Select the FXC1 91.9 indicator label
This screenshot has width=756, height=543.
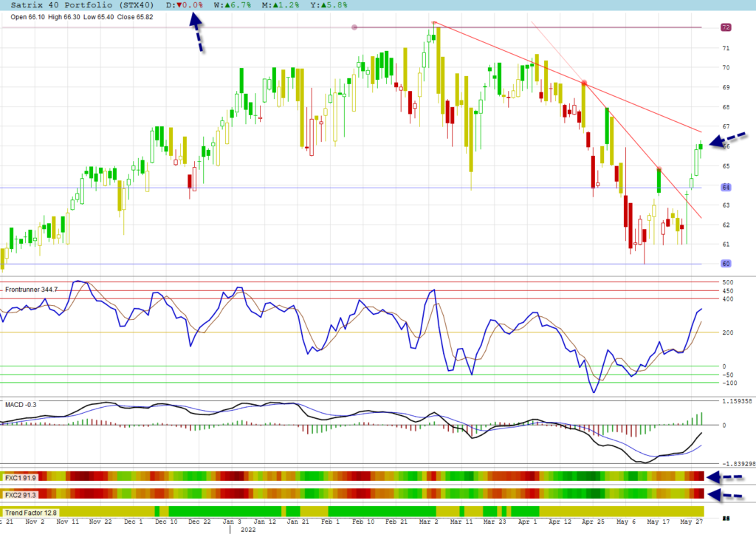pyautogui.click(x=20, y=478)
